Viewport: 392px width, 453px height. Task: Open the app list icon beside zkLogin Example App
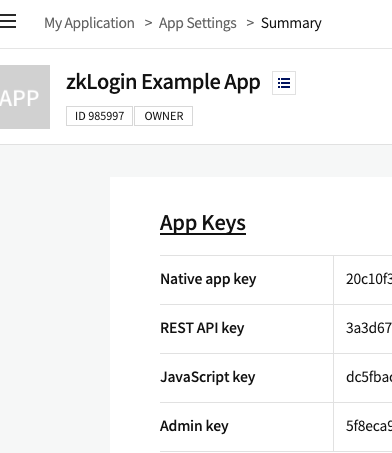pyautogui.click(x=284, y=83)
